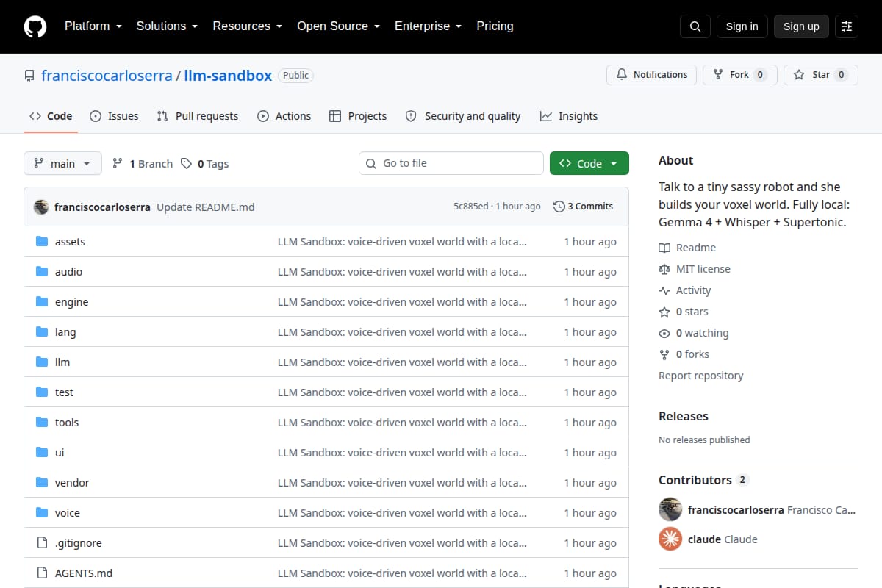Click the committer avatar in the commit bar

[41, 207]
